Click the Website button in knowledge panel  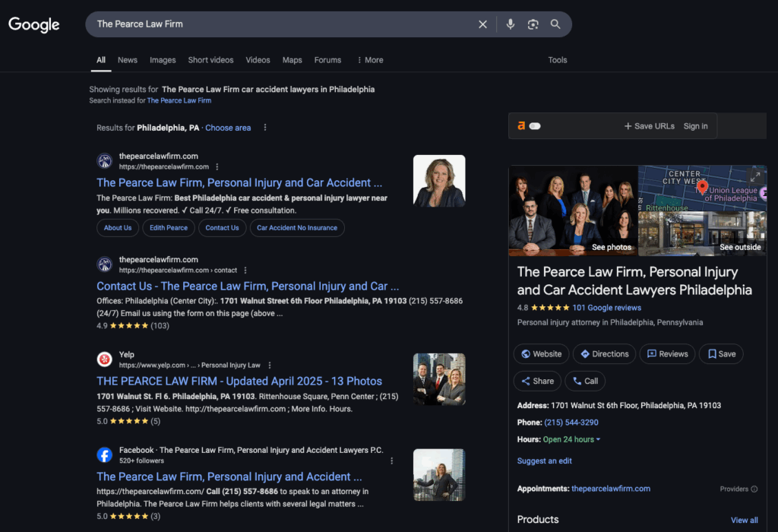coord(541,354)
